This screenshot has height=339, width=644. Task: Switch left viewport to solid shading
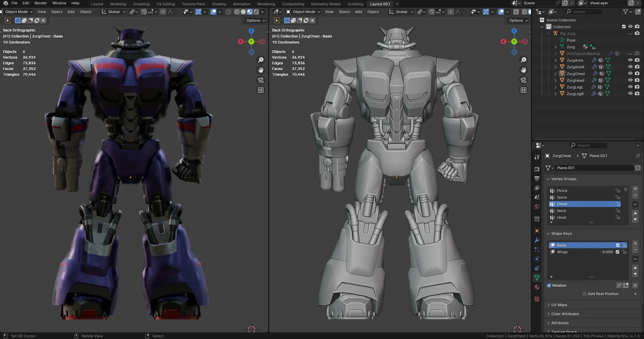pyautogui.click(x=243, y=12)
